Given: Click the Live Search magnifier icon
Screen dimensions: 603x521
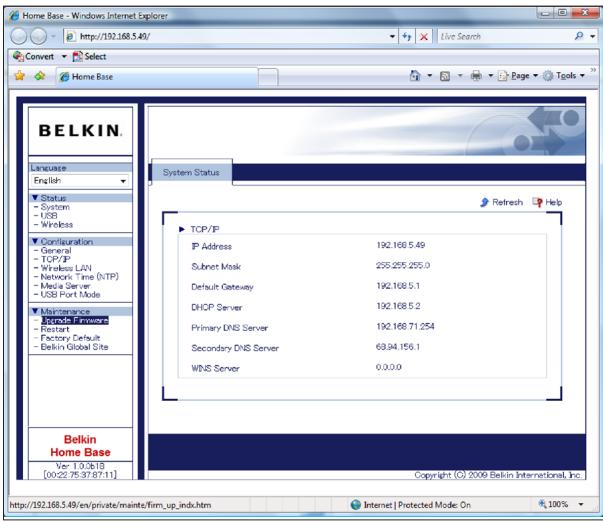Looking at the screenshot, I should tap(579, 36).
